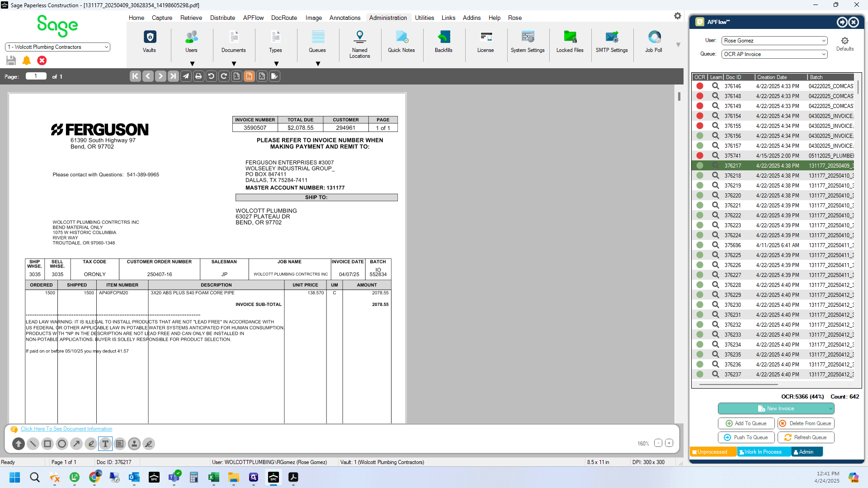
Task: Go to next page of document
Action: (x=160, y=76)
